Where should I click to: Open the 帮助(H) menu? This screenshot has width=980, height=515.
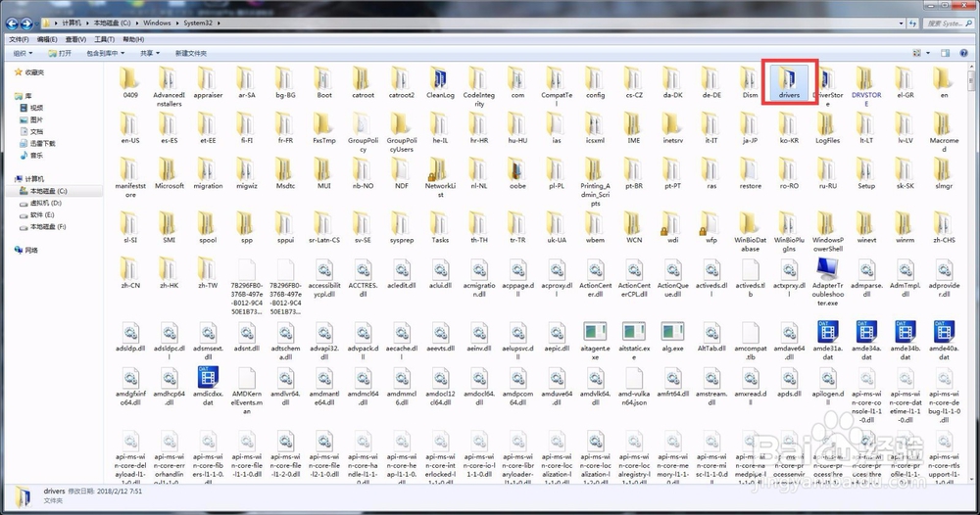[x=133, y=39]
